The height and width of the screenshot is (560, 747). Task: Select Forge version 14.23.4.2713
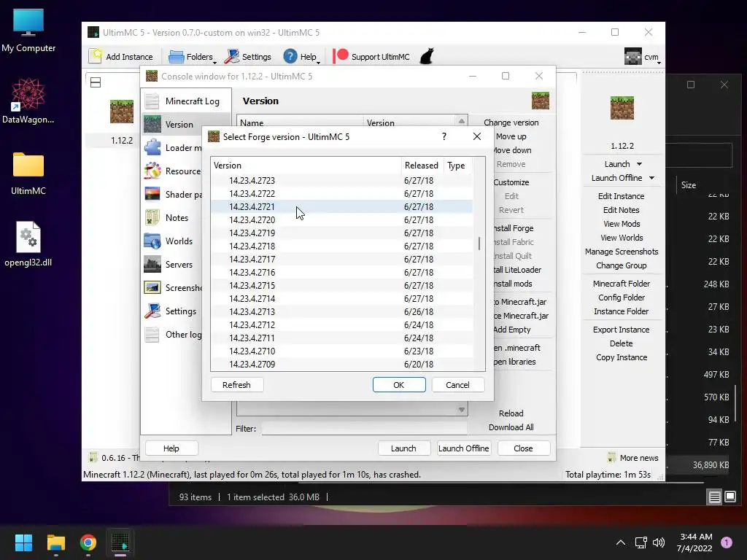tap(341, 311)
